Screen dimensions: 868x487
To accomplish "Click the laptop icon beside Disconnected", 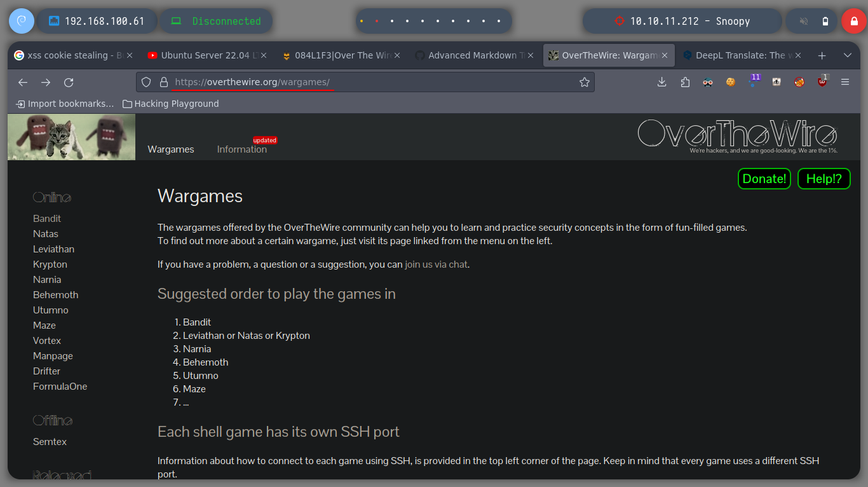I will tap(176, 21).
